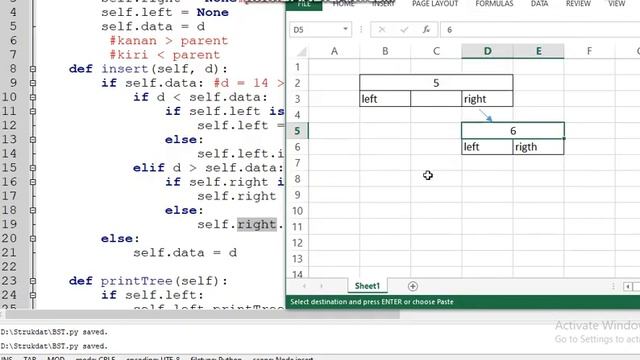The image size is (640, 360).
Task: Open the VIEW ribbon tab
Action: click(616, 4)
